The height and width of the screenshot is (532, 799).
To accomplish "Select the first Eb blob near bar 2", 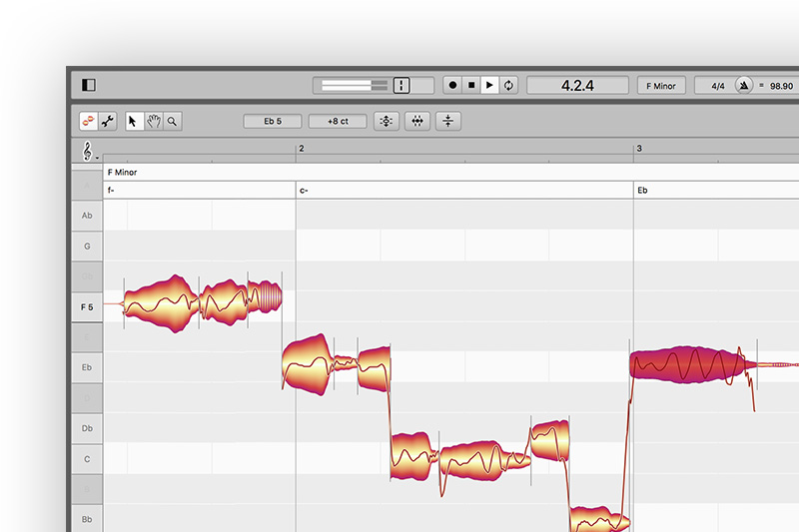I will pyautogui.click(x=308, y=364).
